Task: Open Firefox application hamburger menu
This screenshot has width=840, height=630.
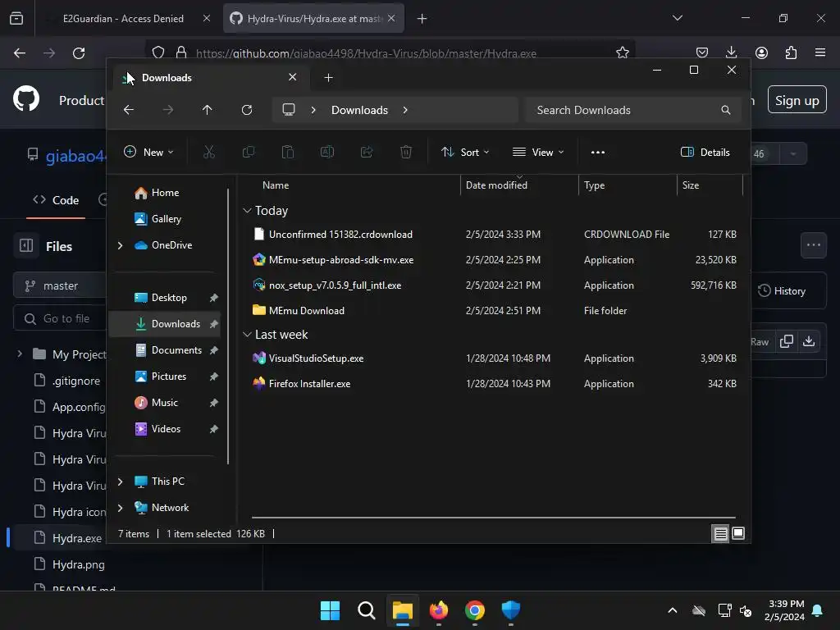Action: (x=820, y=52)
